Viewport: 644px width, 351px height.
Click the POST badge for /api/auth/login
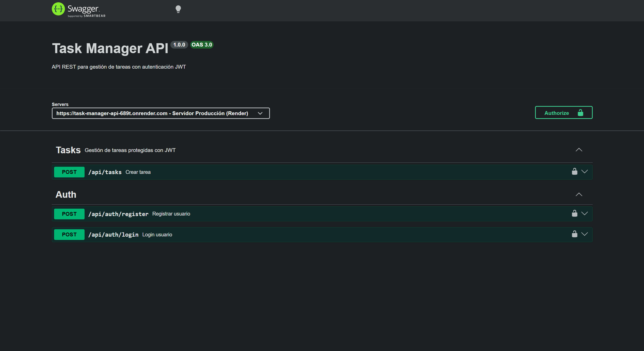click(x=69, y=235)
